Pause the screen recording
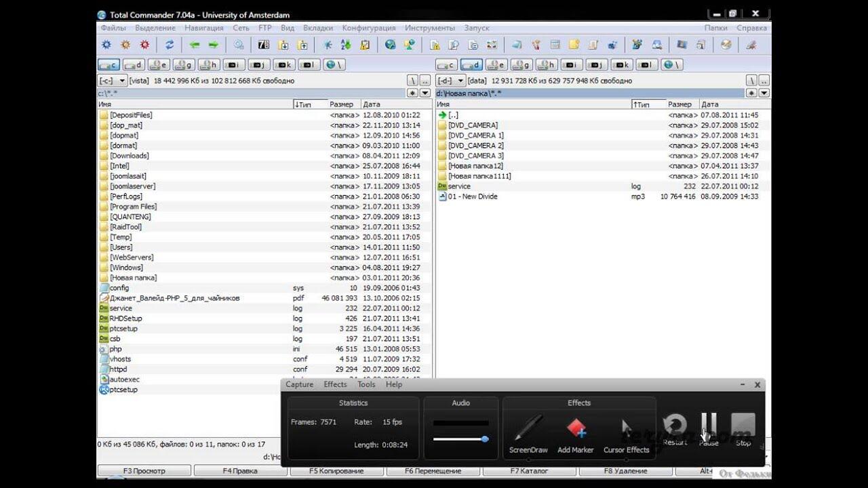Viewport: 868px width, 488px height. coord(709,430)
